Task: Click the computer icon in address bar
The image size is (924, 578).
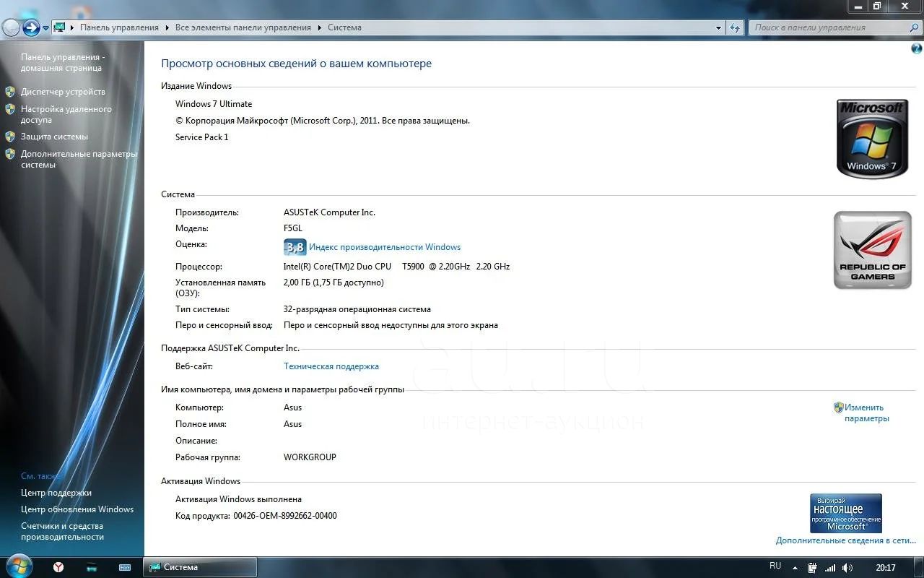Action: click(x=60, y=27)
